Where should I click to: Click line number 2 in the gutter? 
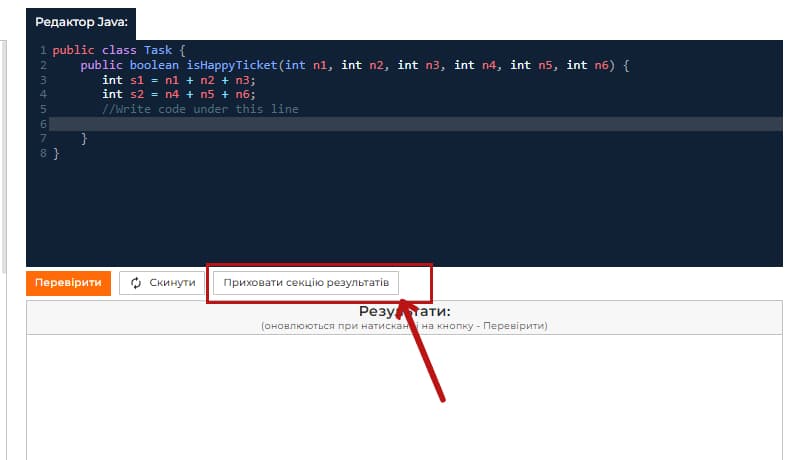(x=43, y=65)
